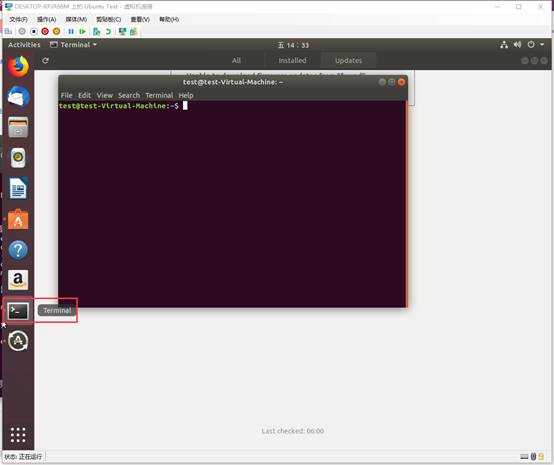Click the Ctrl+Alt+Del toolbar icon
This screenshot has width=554, height=465.
(8, 32)
